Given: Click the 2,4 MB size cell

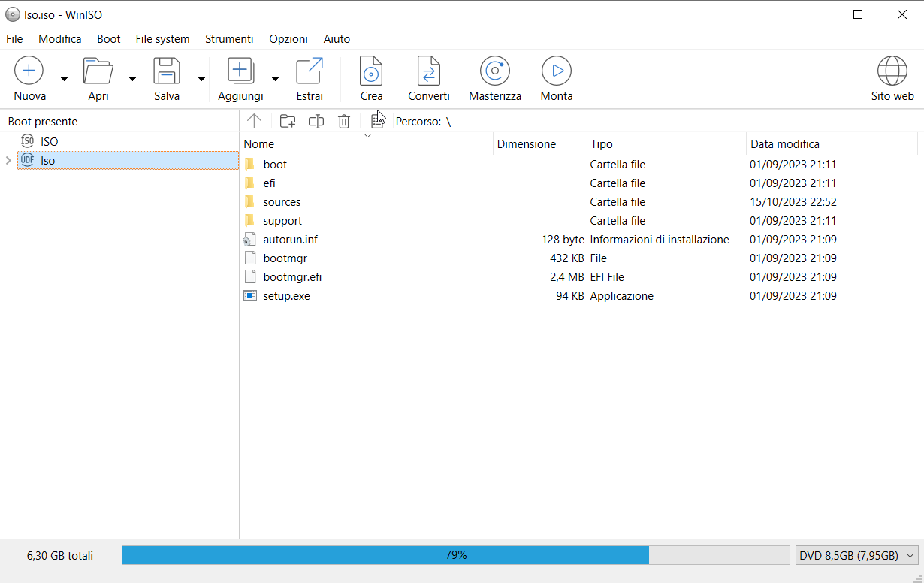Looking at the screenshot, I should click(x=566, y=276).
